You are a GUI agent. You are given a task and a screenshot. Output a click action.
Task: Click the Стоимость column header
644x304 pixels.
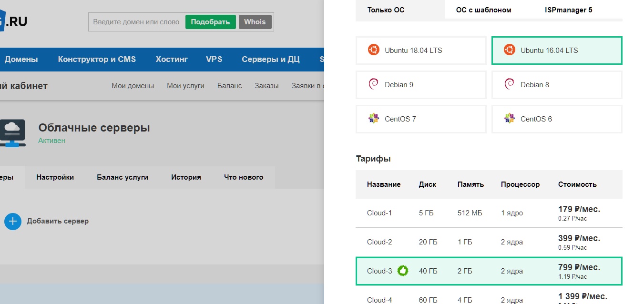pyautogui.click(x=577, y=184)
